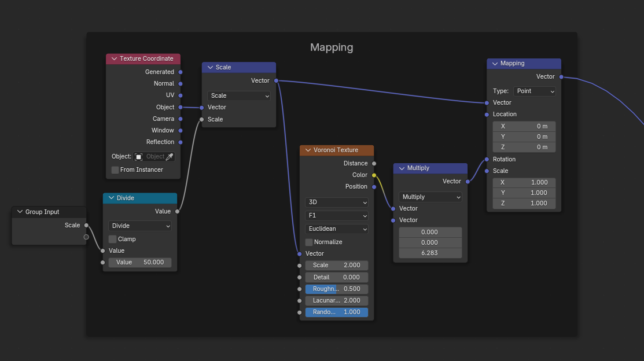
Task: Click the Divide node Value output socket
Action: [x=177, y=212]
